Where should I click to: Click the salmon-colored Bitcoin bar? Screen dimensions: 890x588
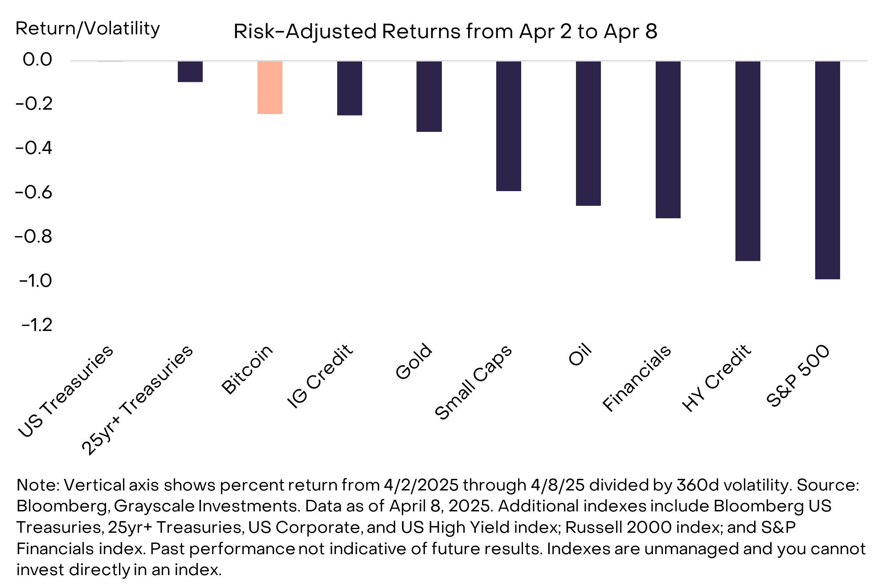[270, 87]
